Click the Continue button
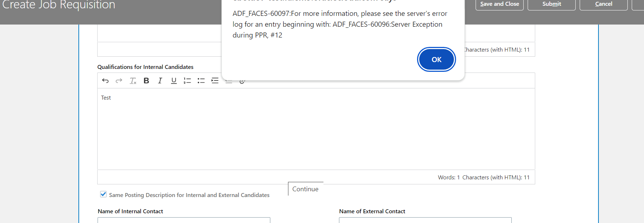 [x=305, y=189]
